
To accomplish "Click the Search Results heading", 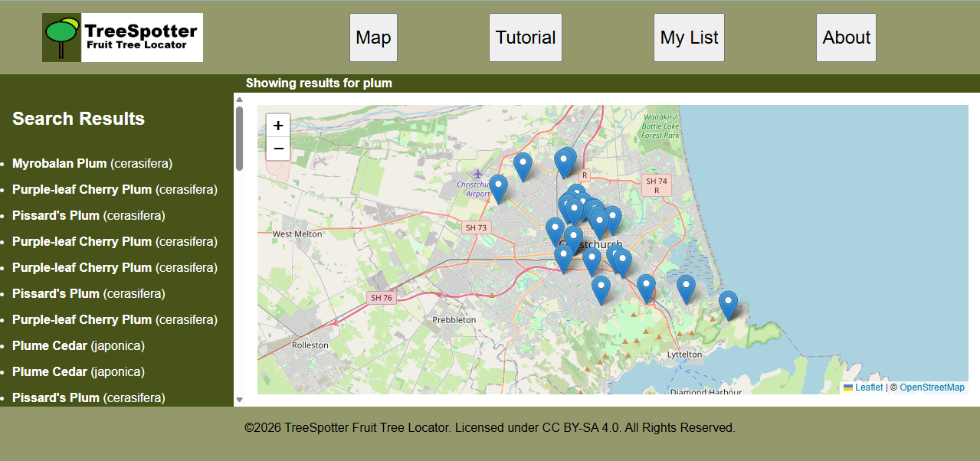I will [78, 119].
